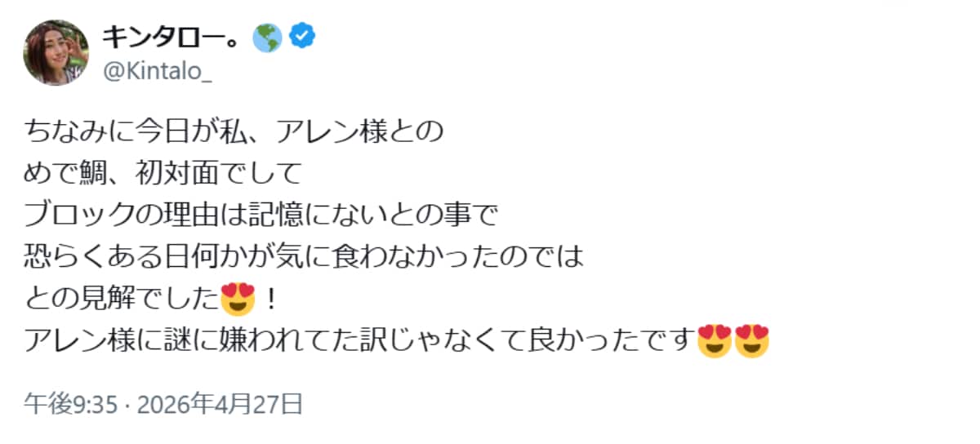The image size is (980, 444).
Task: Click the line mentioning ブロックの理由
Action: pyautogui.click(x=260, y=216)
